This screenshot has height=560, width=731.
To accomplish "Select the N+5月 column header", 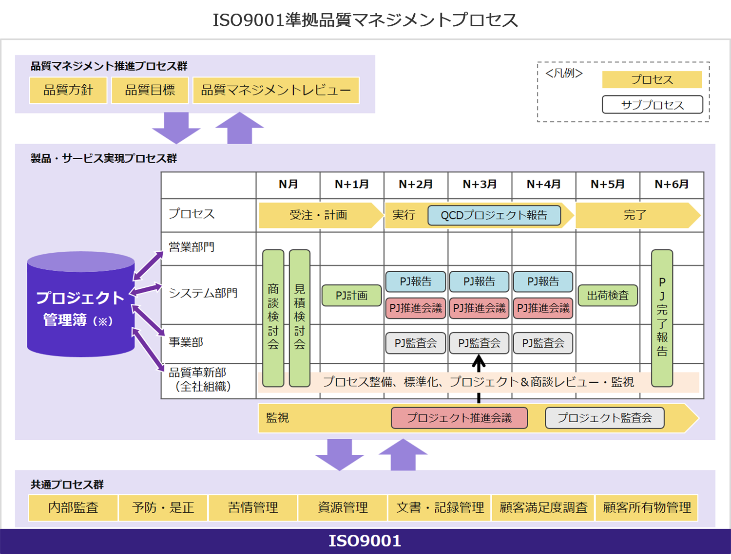I will coord(608,185).
